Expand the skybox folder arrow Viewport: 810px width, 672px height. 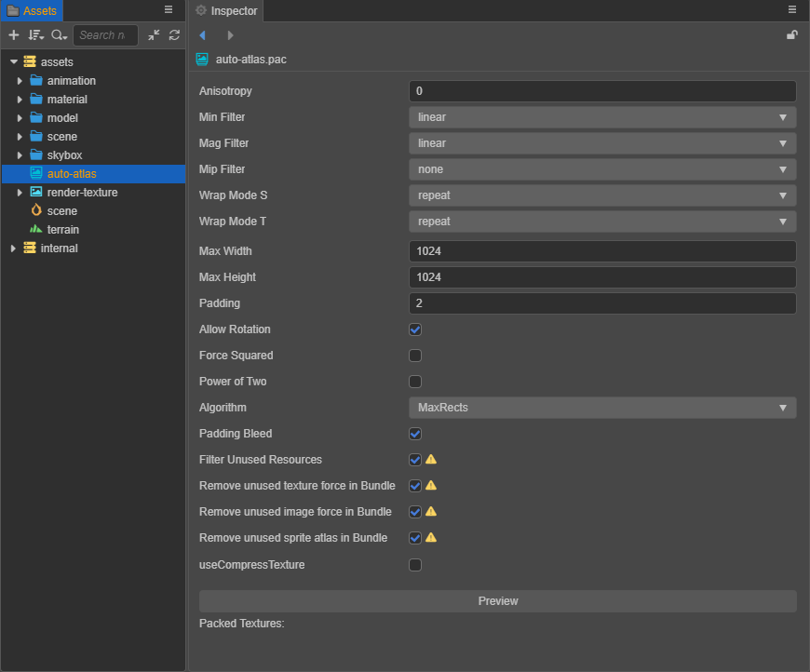pyautogui.click(x=20, y=155)
